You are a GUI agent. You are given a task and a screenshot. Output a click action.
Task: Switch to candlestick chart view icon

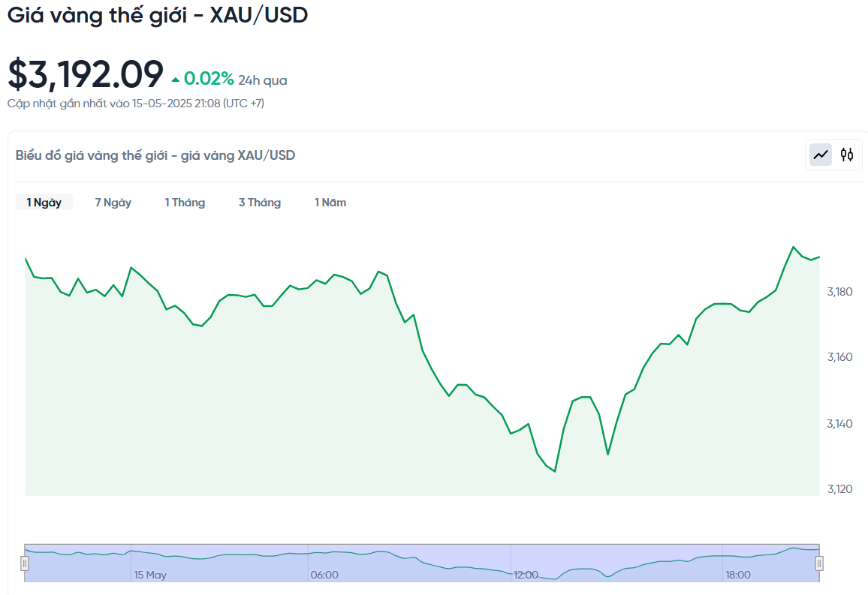pos(847,155)
